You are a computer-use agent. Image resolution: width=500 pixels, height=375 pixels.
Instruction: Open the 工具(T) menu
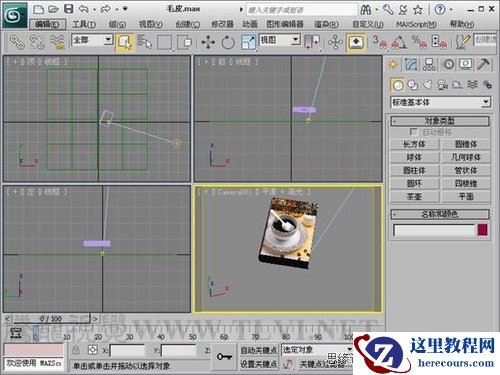click(84, 24)
